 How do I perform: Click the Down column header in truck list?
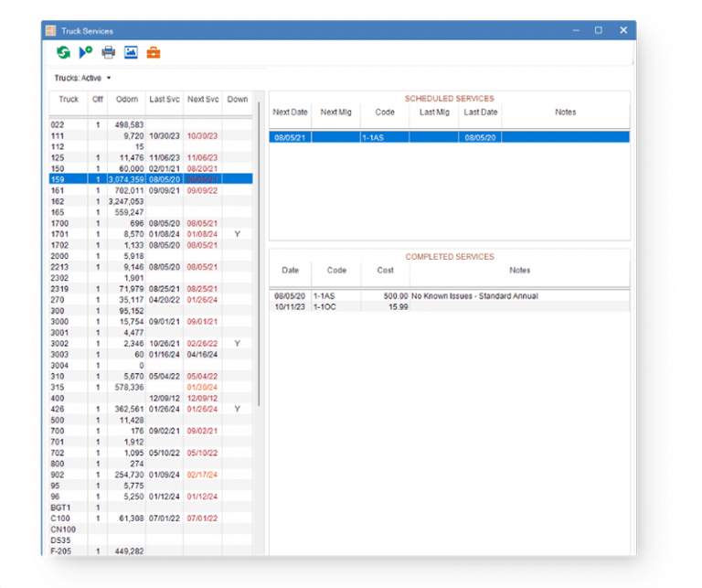[x=238, y=100]
